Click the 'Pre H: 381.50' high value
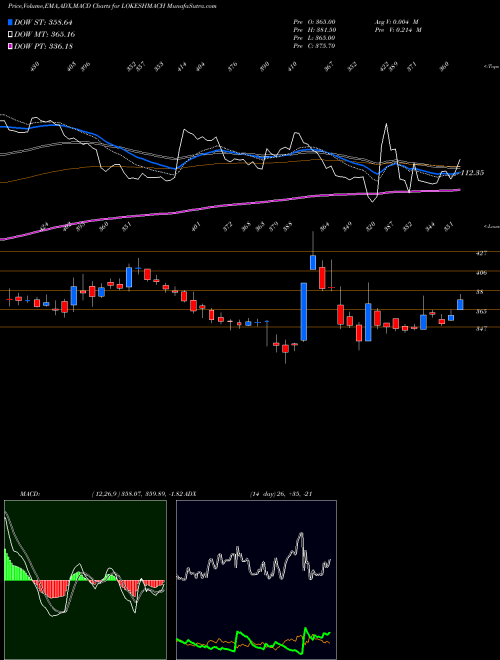Viewport: 500px width, 660px height. 314,30
